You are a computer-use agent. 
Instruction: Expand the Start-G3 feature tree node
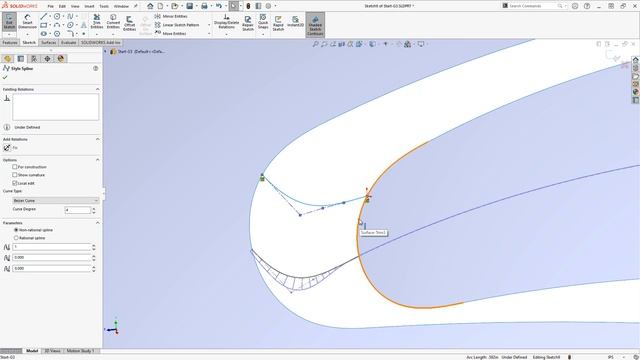(106, 52)
